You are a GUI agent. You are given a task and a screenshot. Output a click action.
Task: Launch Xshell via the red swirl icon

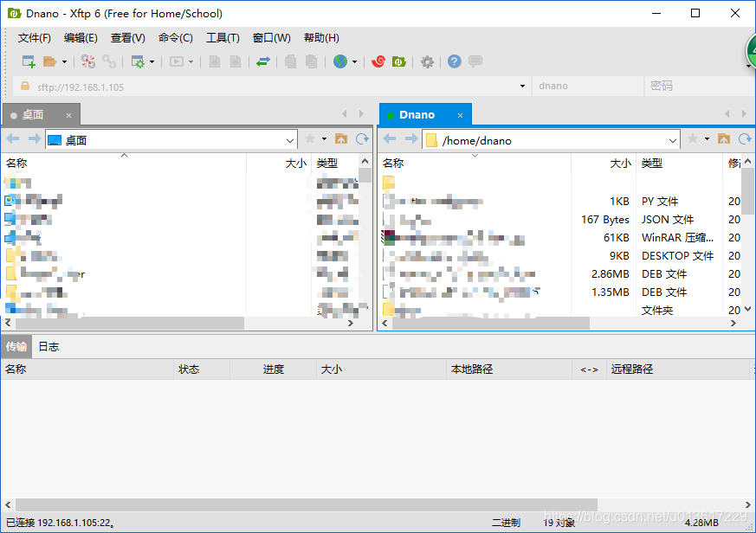(x=378, y=61)
